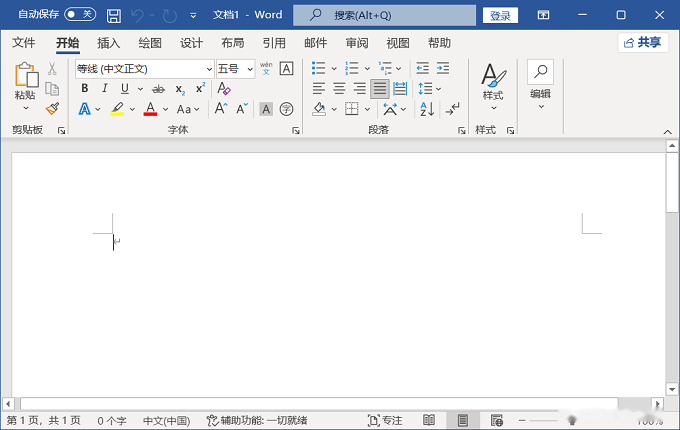
Task: Decrease paragraph indent
Action: coord(422,68)
